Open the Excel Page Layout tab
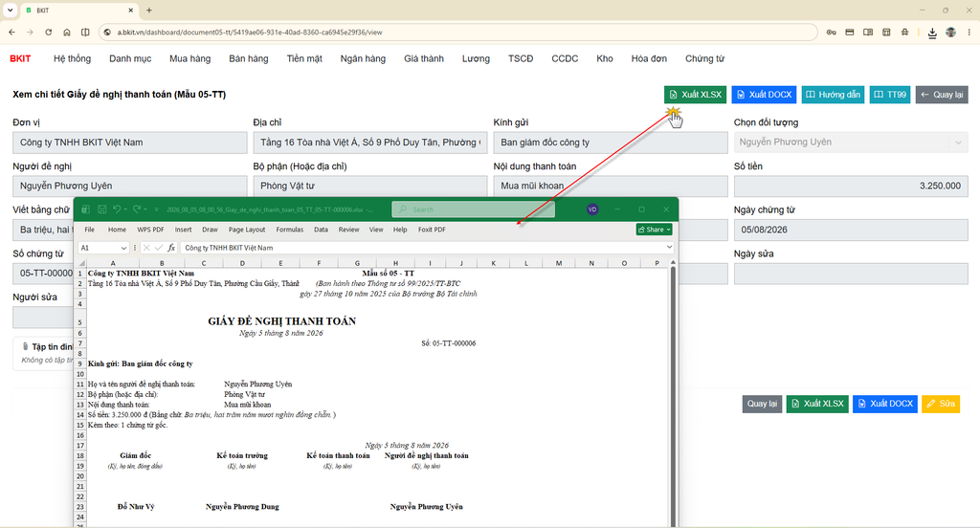The height and width of the screenshot is (528, 980). click(247, 230)
